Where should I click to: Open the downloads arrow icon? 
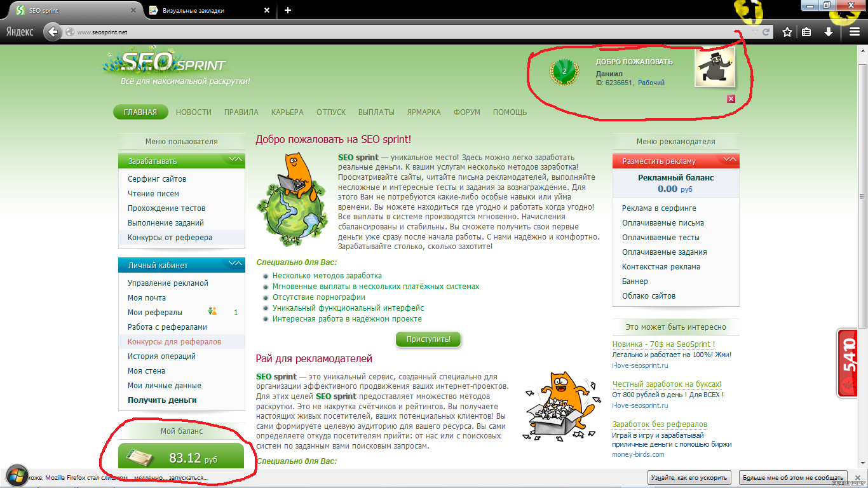point(829,32)
